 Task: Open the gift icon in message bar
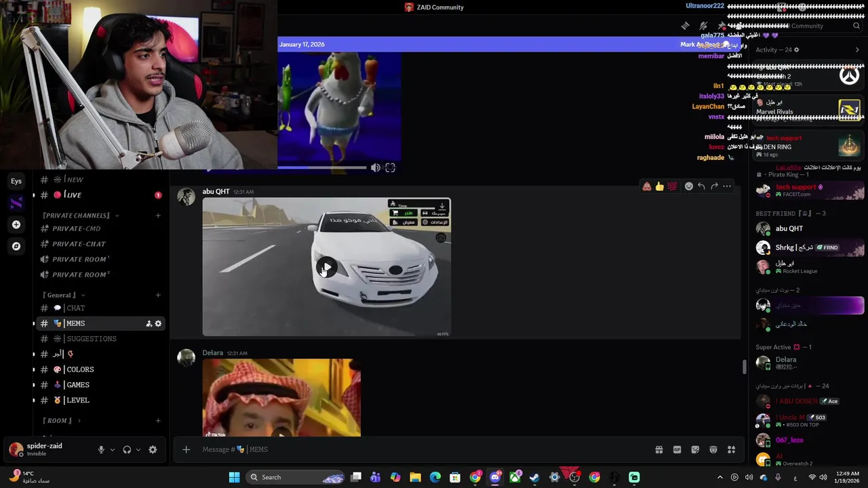tap(658, 449)
